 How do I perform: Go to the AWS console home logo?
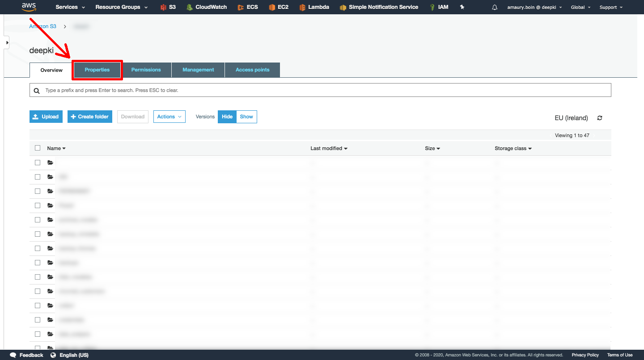(x=29, y=7)
